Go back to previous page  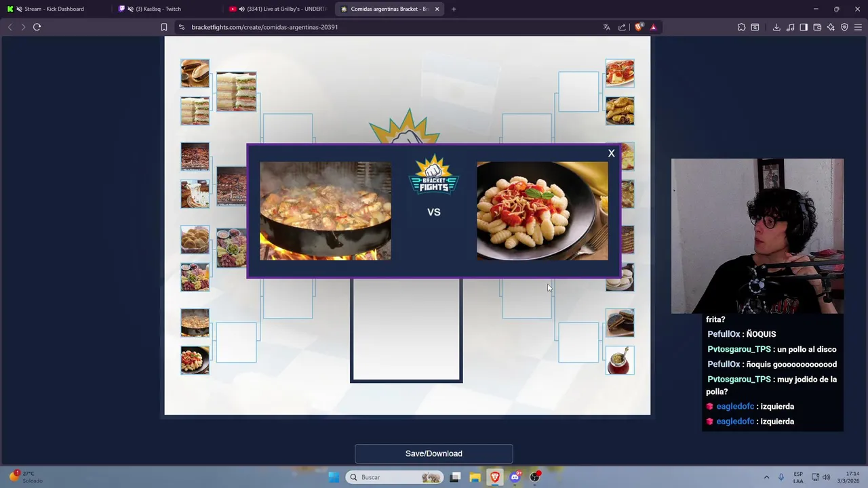point(9,27)
